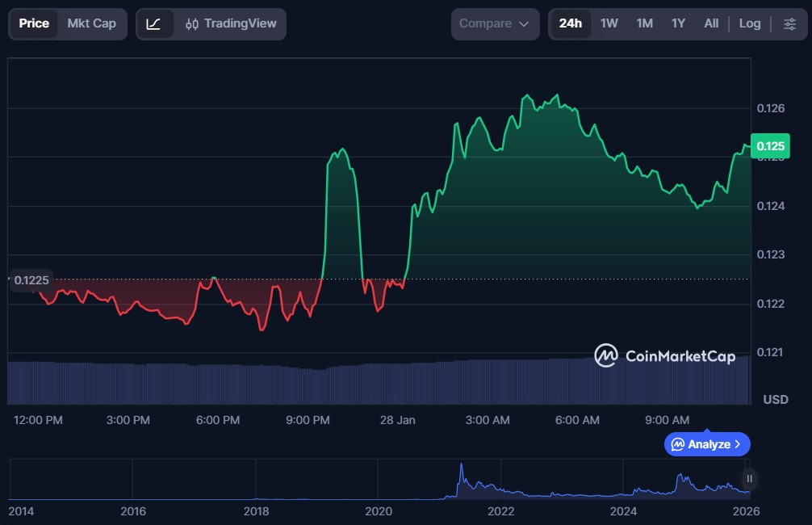812x525 pixels.
Task: Show the 1Y price history
Action: pyautogui.click(x=678, y=24)
